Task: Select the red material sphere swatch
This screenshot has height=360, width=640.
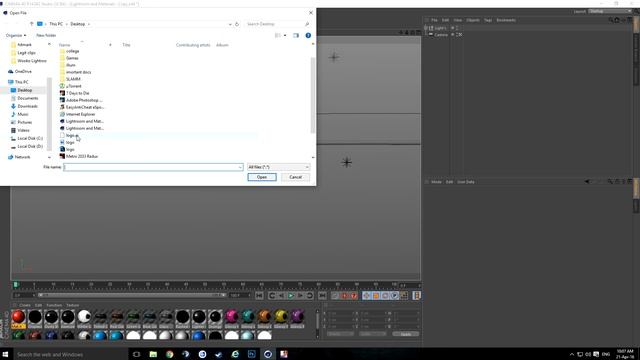Action: (18, 317)
